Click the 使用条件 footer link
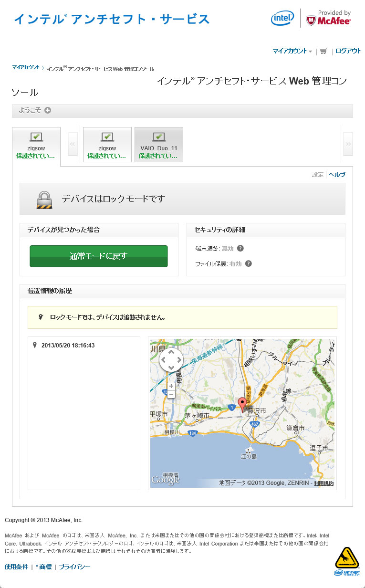The width and height of the screenshot is (365, 588). pos(16,567)
